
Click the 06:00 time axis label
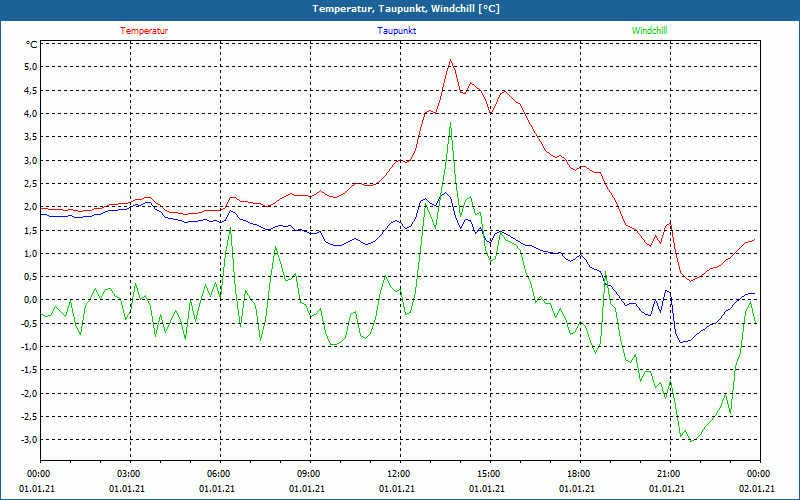tap(220, 474)
